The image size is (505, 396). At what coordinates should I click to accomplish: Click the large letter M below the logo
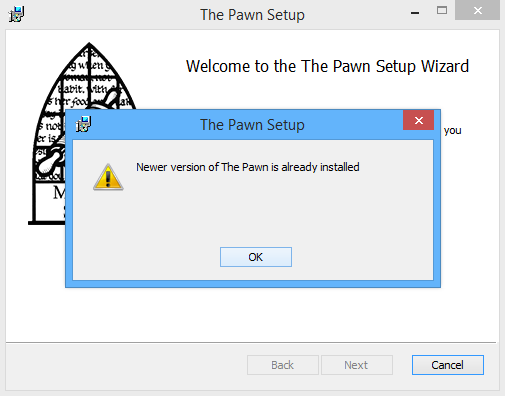(59, 193)
